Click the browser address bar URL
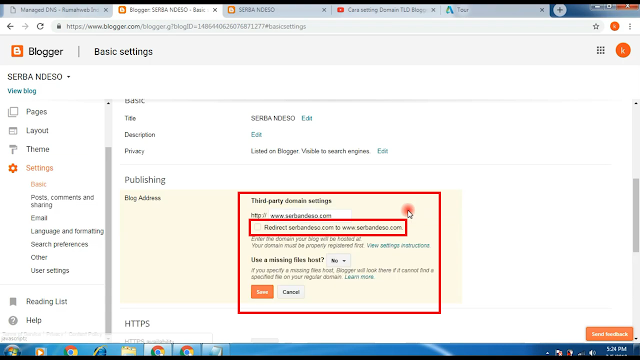Screen dimensions: 640x360 click(186, 27)
